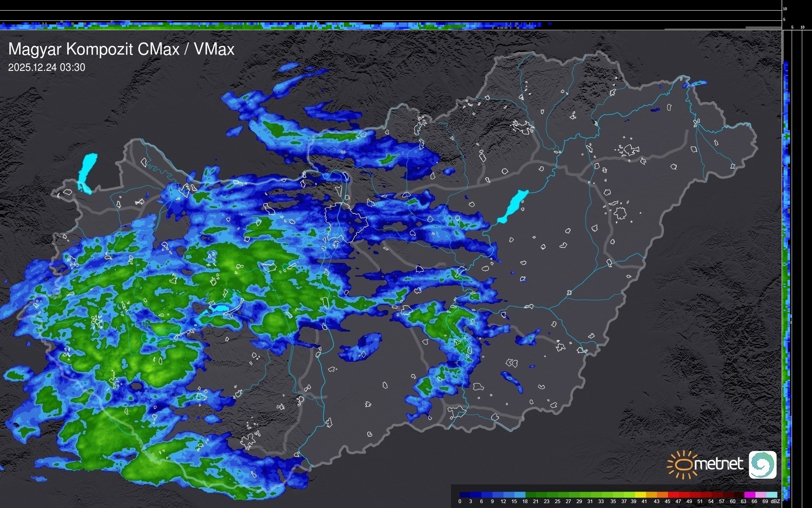Viewport: 812px width, 508px height.
Task: Click the red swatch at 45 dBZ
Action: [x=672, y=495]
